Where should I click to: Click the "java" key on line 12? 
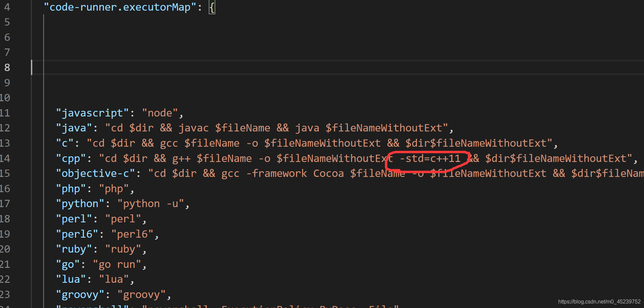(74, 128)
